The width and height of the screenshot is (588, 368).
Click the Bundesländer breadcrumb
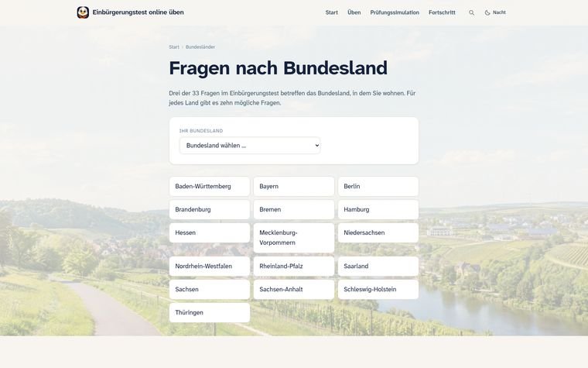pyautogui.click(x=200, y=47)
